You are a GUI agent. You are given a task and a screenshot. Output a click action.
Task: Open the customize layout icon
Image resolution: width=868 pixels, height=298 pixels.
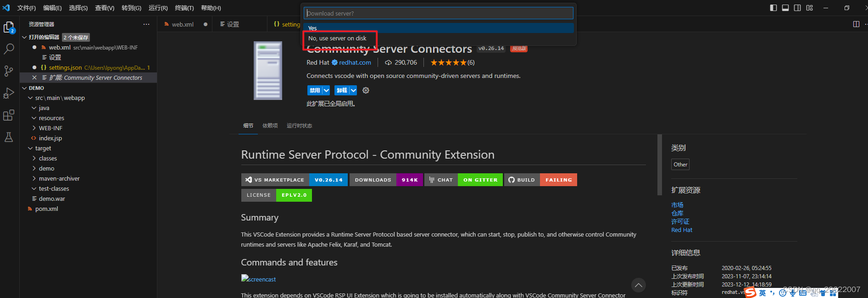click(809, 8)
